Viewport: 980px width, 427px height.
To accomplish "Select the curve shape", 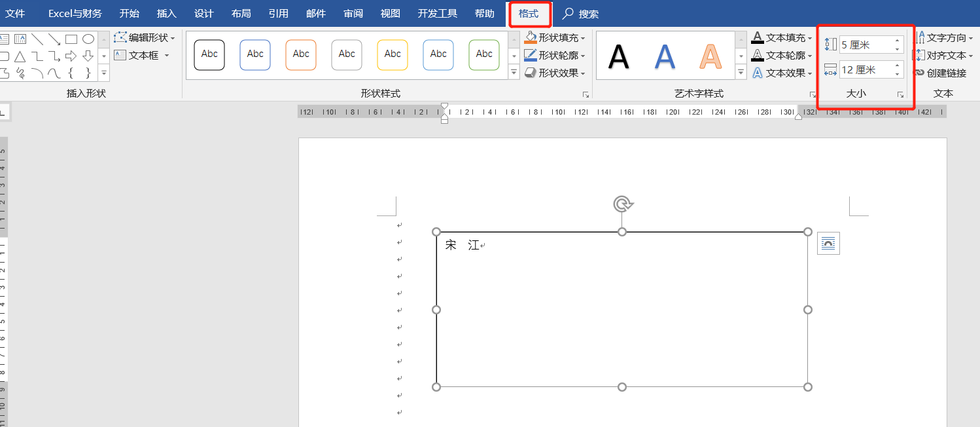I will 54,73.
